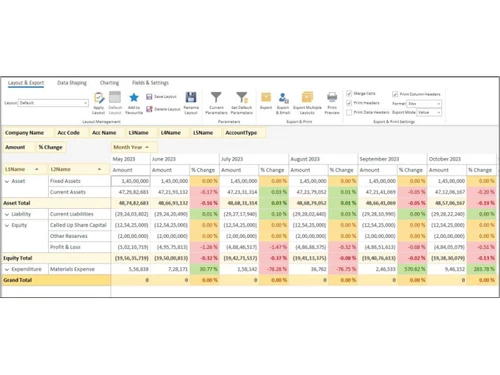The width and height of the screenshot is (500, 375).
Task: Collapse the Expenditure row group
Action: pyautogui.click(x=7, y=269)
